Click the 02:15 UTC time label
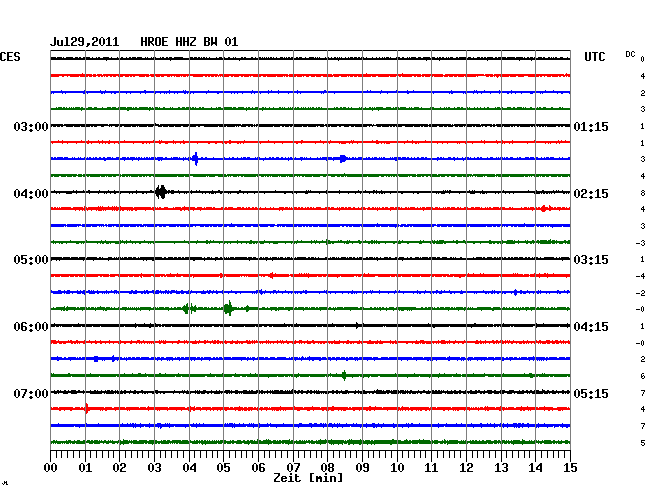 [x=591, y=194]
